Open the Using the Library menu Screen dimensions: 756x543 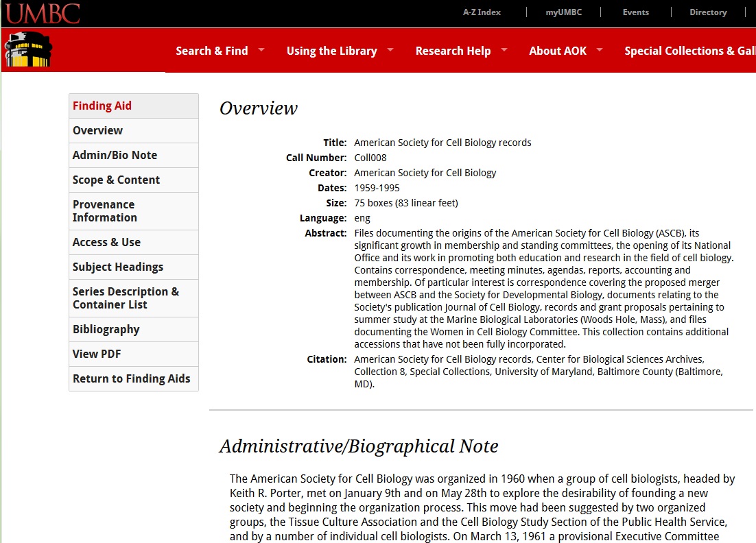pos(332,51)
